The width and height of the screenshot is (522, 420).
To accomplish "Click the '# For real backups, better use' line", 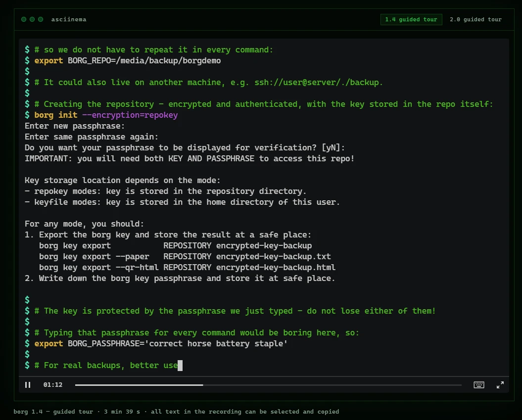I will (x=103, y=366).
